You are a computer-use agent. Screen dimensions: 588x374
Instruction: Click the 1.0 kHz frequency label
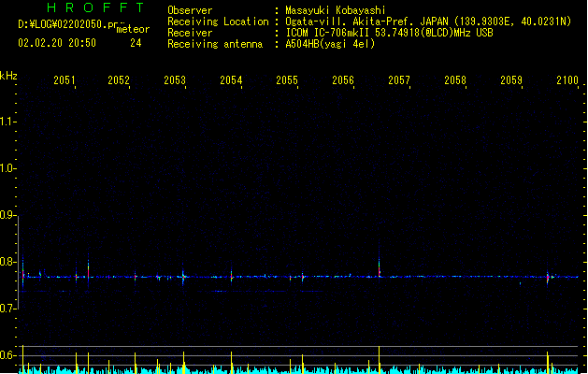7,168
